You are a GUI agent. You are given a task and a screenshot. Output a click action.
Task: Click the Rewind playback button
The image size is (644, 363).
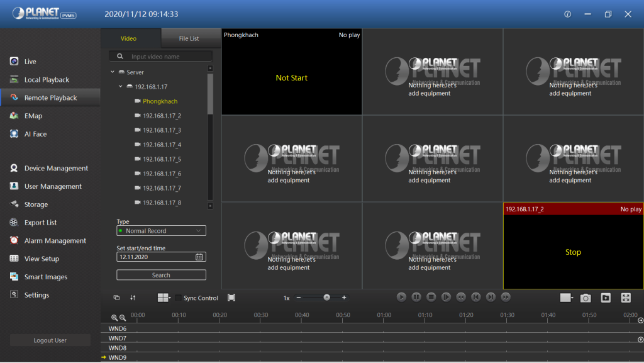tap(461, 298)
